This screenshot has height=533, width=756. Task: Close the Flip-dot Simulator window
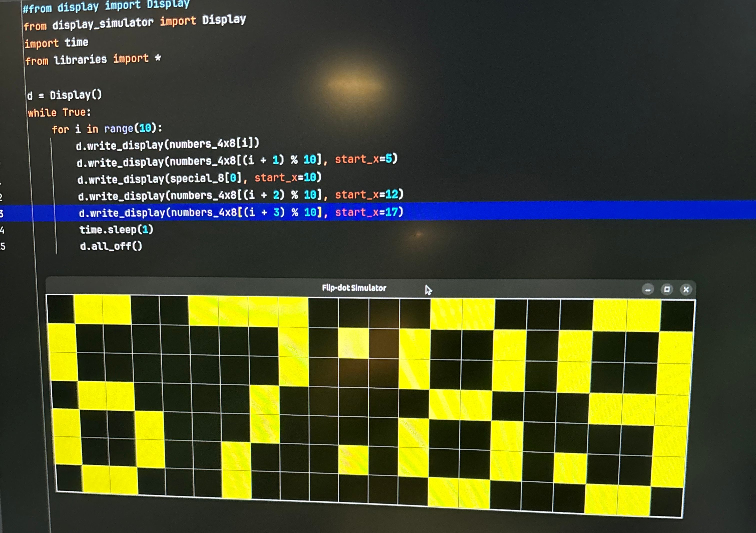[686, 289]
